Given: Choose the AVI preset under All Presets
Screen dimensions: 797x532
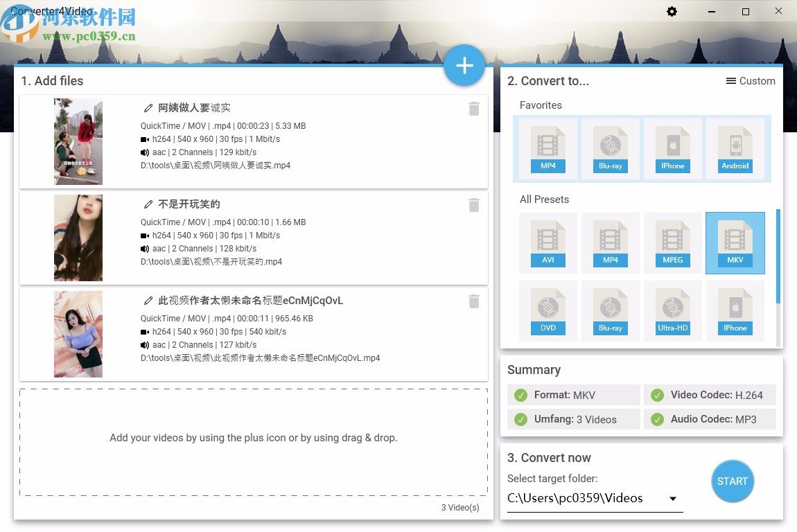Looking at the screenshot, I should pyautogui.click(x=548, y=242).
